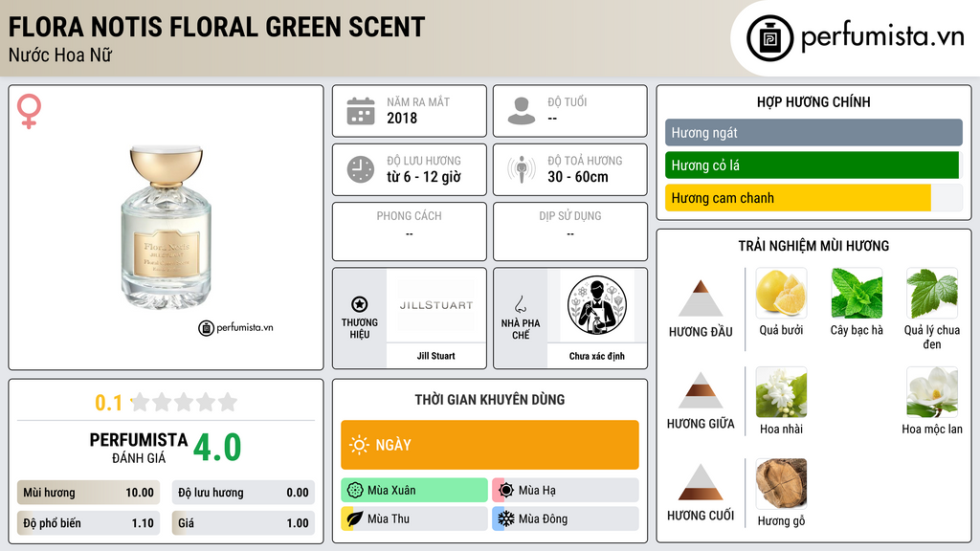Click the Hương giữa pyramid icon
This screenshot has width=980, height=551.
[x=701, y=390]
